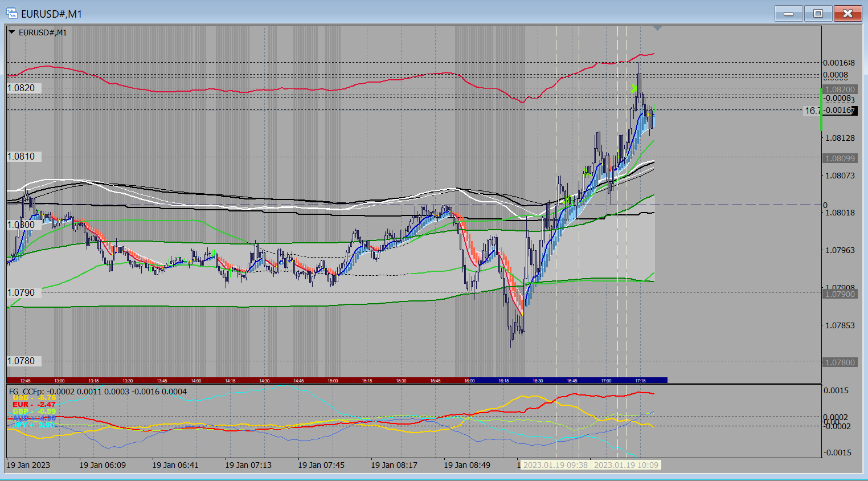Click the 1.08200 price level tag
The image size is (868, 481).
click(x=840, y=89)
